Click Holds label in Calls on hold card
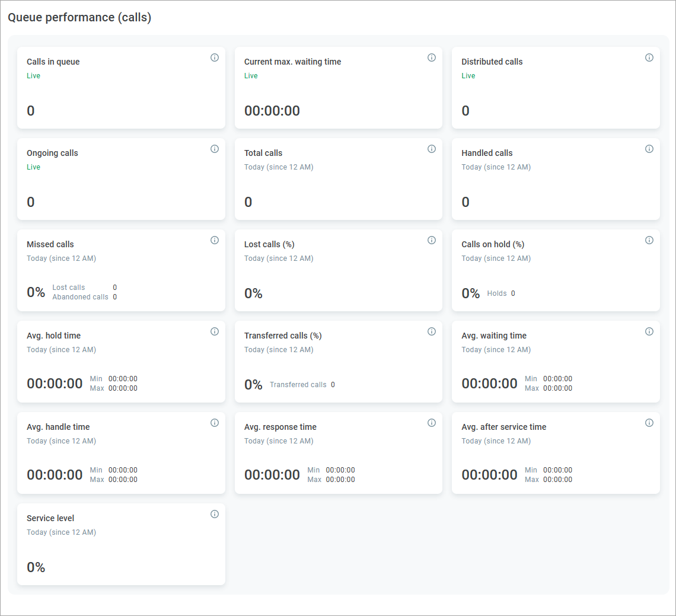 [497, 293]
